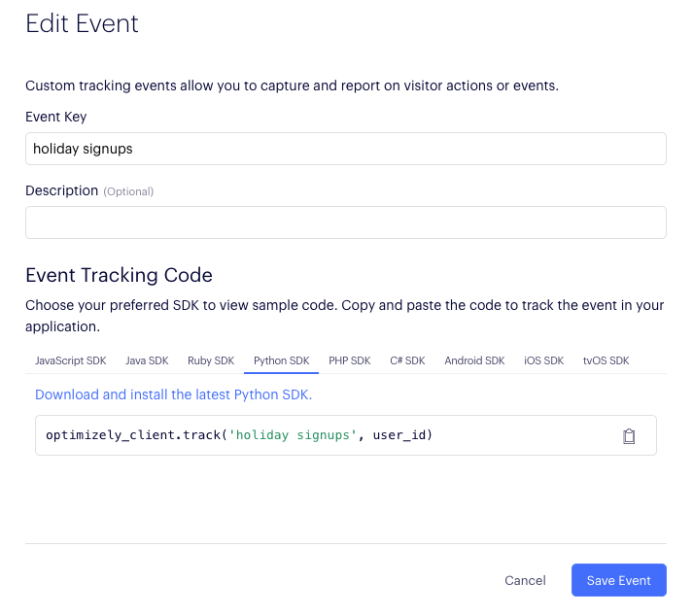Cancel editing the event

[525, 580]
